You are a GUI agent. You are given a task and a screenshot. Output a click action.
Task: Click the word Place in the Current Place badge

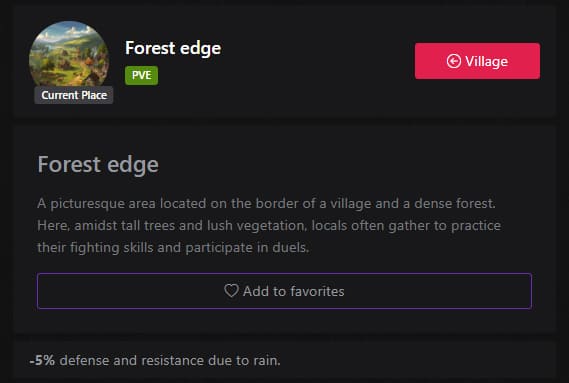(x=94, y=95)
